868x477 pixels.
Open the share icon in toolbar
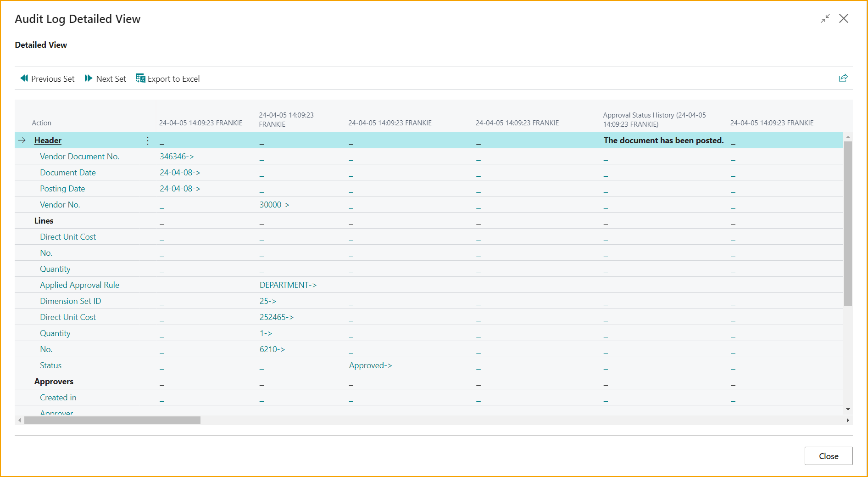843,78
